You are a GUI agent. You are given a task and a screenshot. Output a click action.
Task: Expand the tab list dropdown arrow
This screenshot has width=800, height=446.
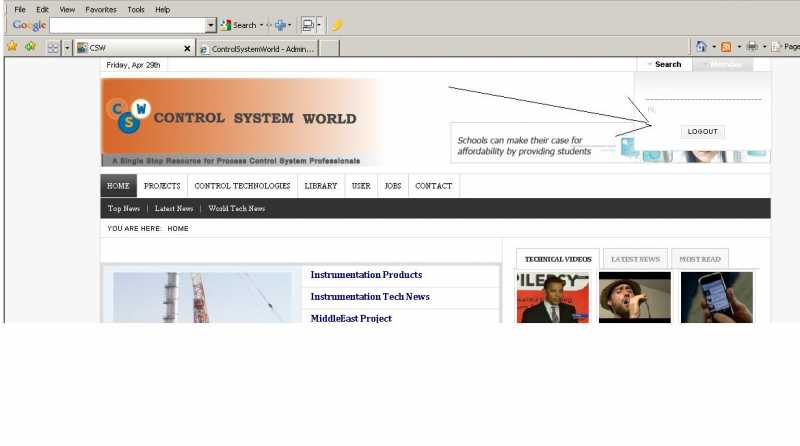(67, 48)
